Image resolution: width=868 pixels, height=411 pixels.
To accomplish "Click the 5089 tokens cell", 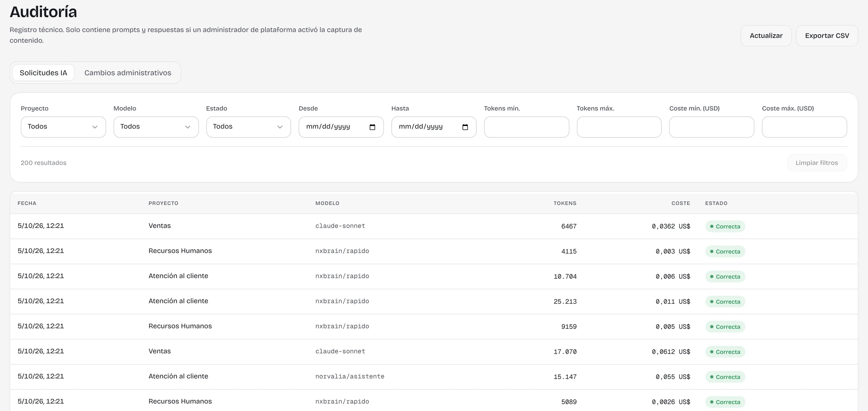I will tap(569, 402).
